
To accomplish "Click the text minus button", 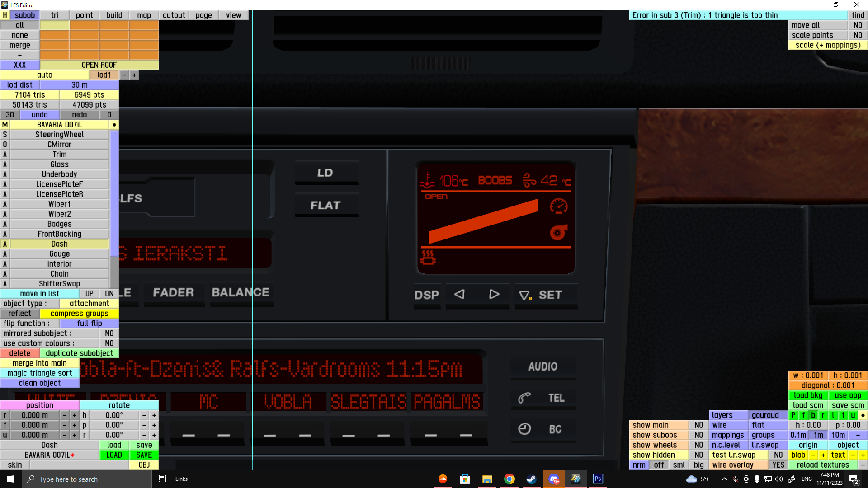I will tap(853, 455).
